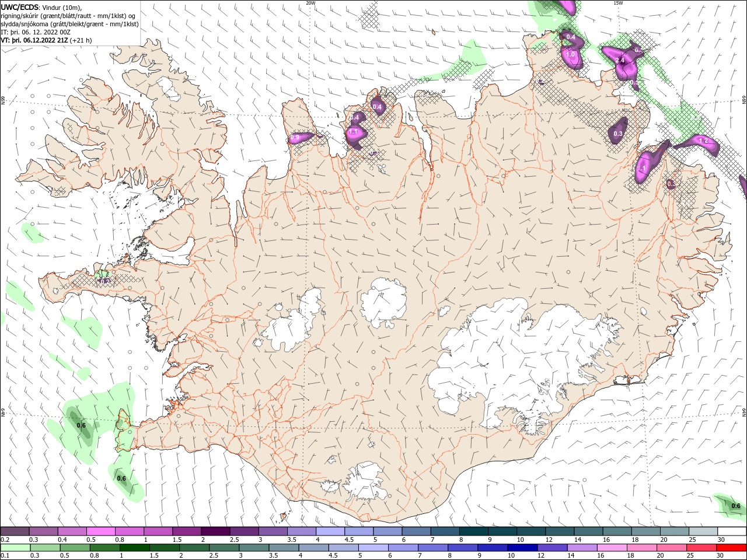Pick the bright red swatch at 30 on the rain scale
The height and width of the screenshot is (560, 747).
pos(731,548)
